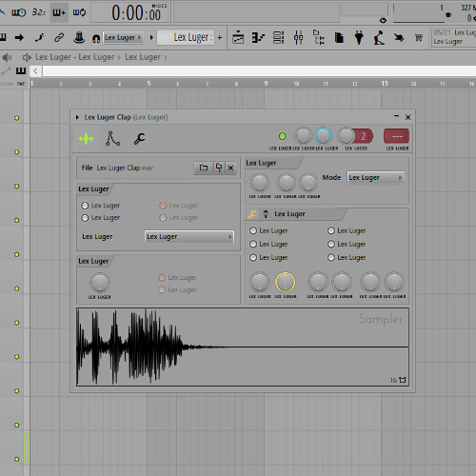
Task: Toggle the headphone magnet snap icon
Action: (x=96, y=38)
